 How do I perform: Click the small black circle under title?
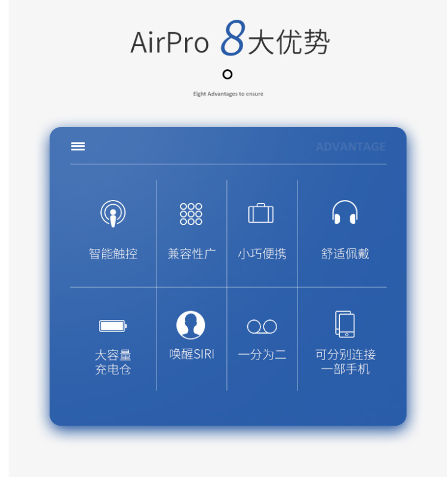point(228,74)
